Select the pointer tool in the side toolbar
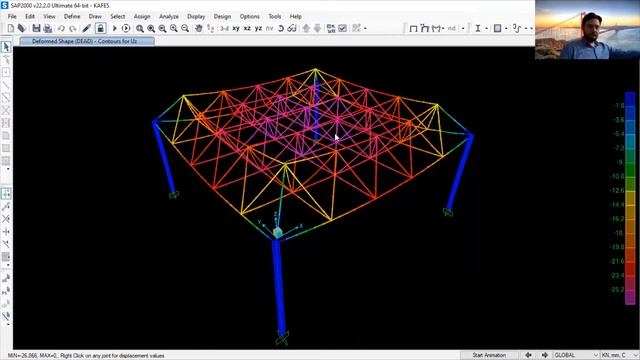The width and height of the screenshot is (640, 360). click(x=6, y=47)
